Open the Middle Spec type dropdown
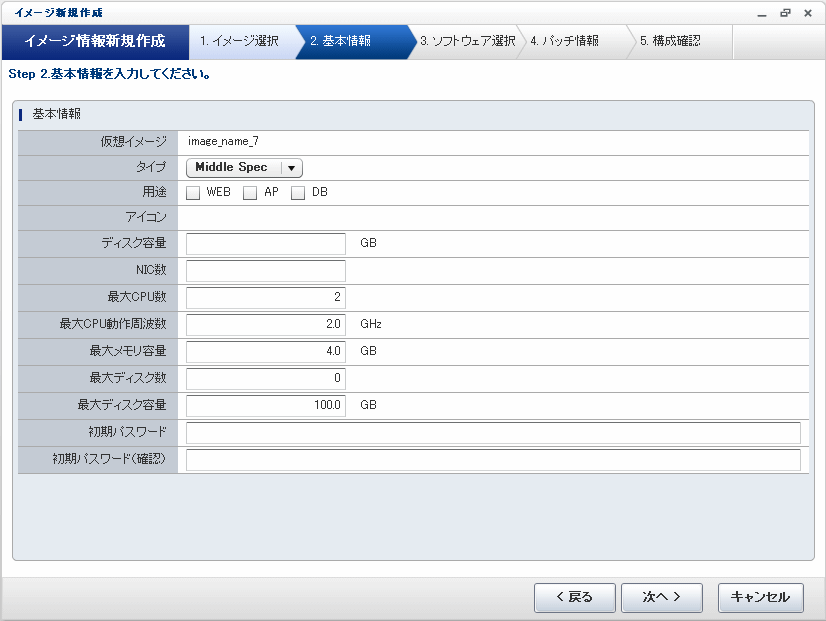The width and height of the screenshot is (826, 621). tap(244, 168)
